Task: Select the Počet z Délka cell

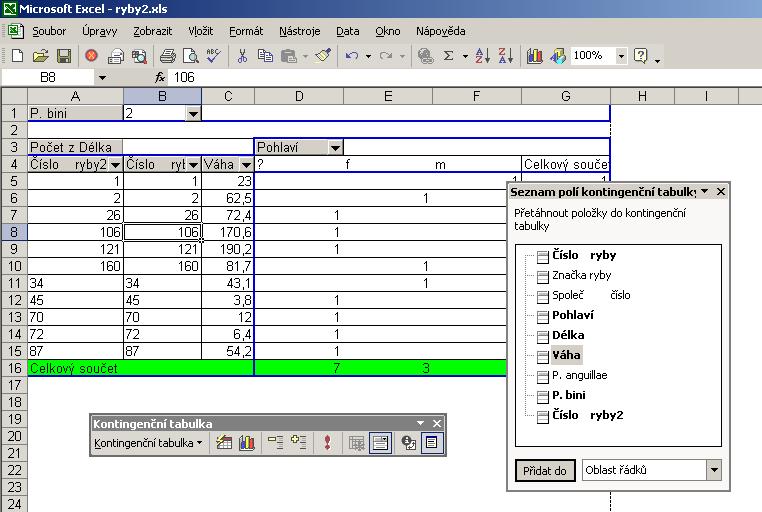Action: (75, 147)
